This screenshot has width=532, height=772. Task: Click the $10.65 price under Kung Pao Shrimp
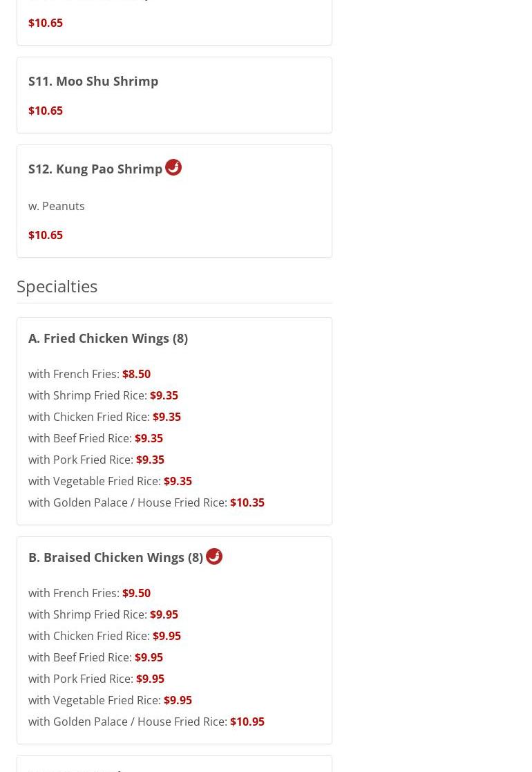click(46, 235)
